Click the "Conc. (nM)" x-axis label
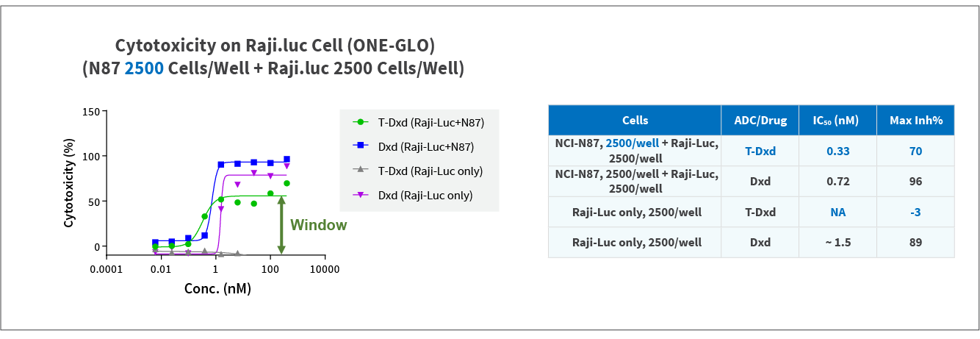The image size is (980, 339). click(217, 288)
